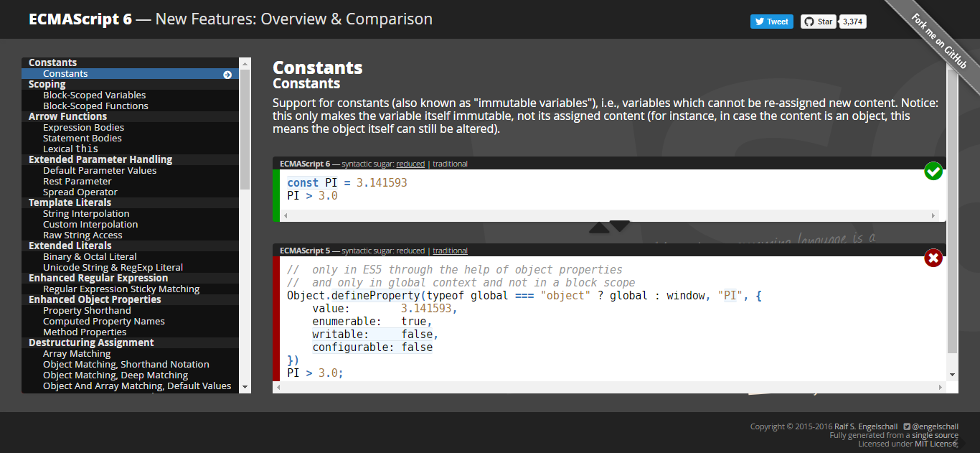This screenshot has height=453, width=980.
Task: Open the 3,374 star count link
Action: (x=852, y=22)
